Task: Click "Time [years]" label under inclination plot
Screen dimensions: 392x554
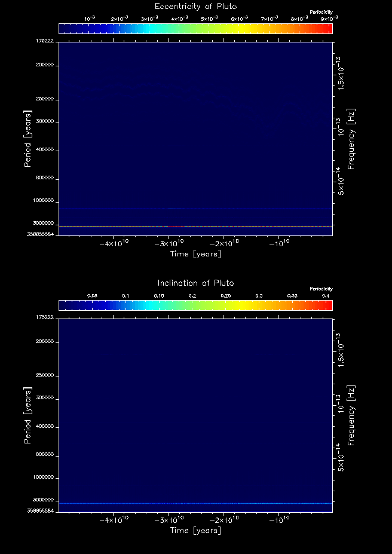Action: click(195, 531)
